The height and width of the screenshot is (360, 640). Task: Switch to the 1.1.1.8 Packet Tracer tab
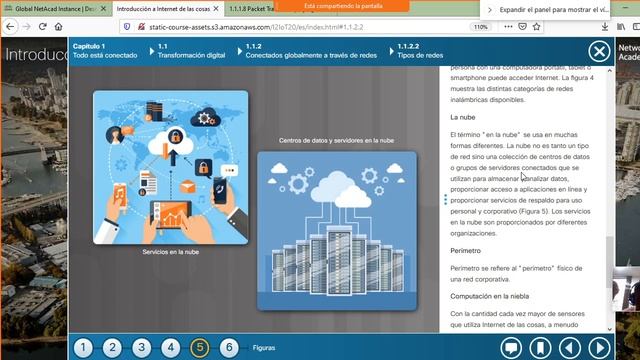coord(251,9)
